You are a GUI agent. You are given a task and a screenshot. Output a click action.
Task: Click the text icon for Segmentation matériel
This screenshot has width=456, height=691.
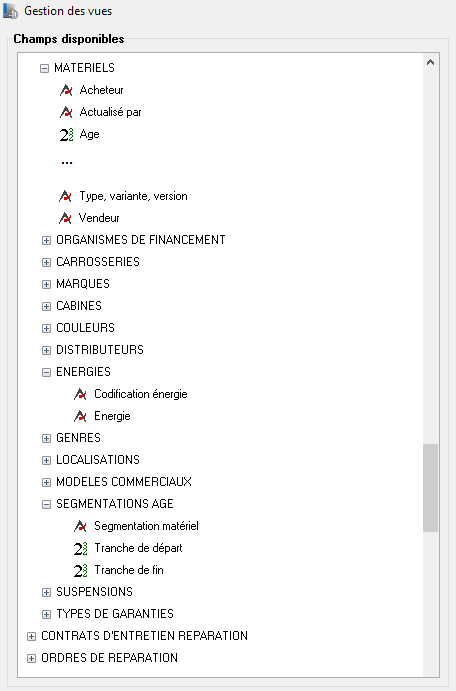[x=80, y=526]
